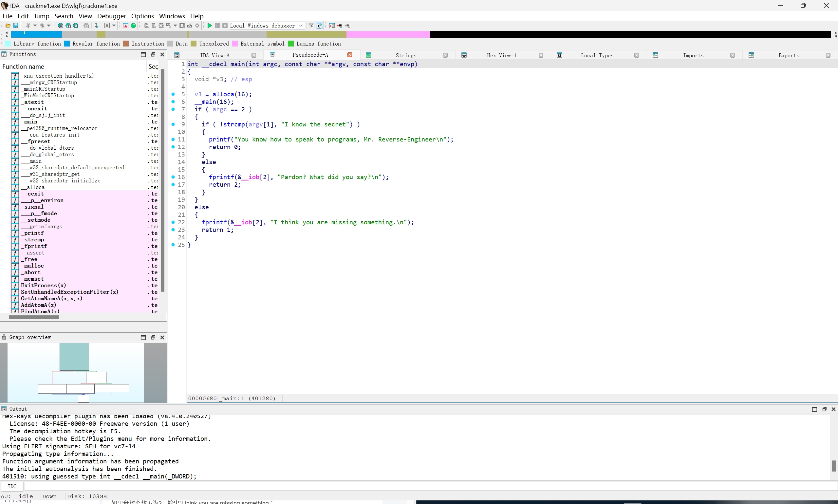Close the Strings tab

pos(445,55)
